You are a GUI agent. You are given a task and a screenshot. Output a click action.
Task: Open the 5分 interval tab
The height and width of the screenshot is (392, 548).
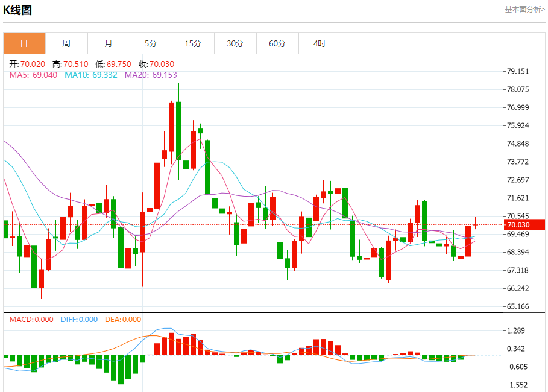click(151, 43)
